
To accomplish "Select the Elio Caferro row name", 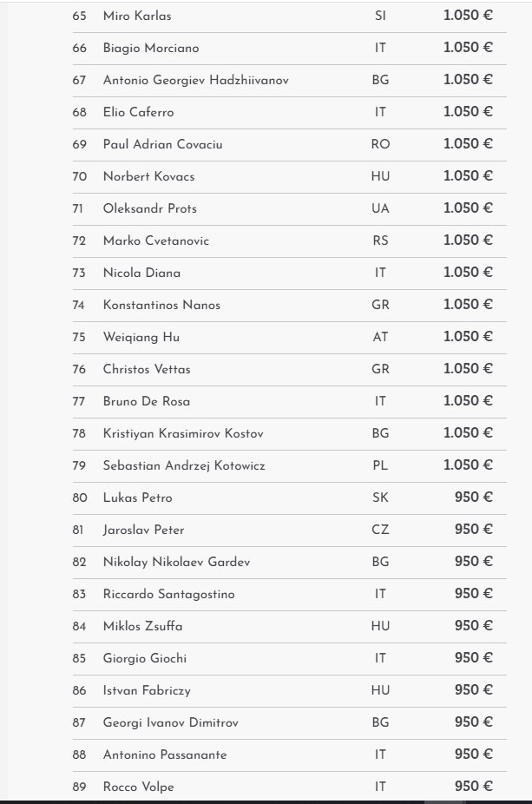I will [139, 113].
